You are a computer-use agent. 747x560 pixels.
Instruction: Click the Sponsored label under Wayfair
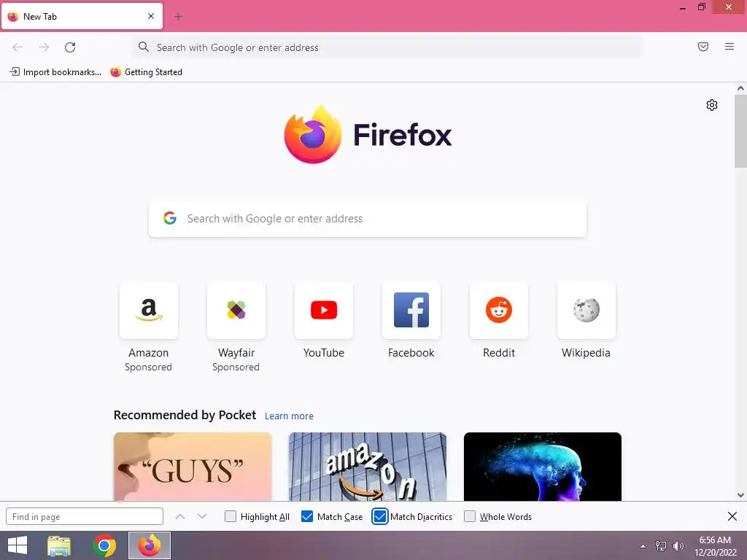click(236, 367)
